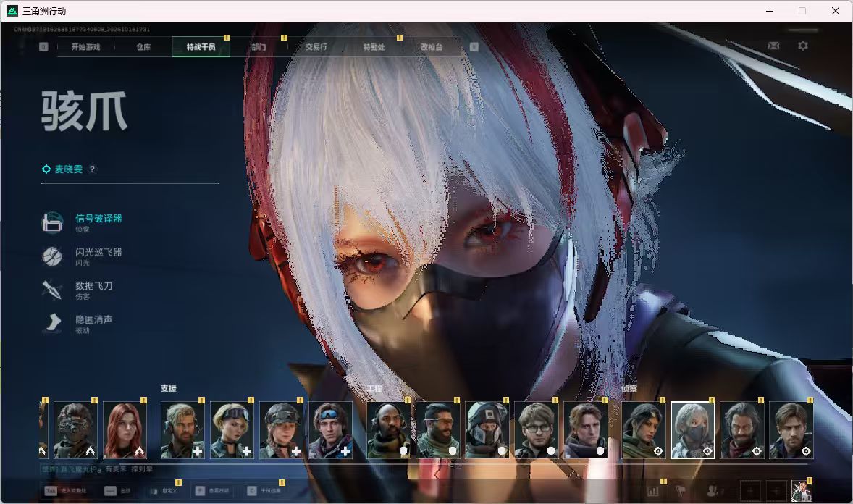Image resolution: width=853 pixels, height=504 pixels.
Task: Open the 交易行 tab
Action: [x=316, y=47]
